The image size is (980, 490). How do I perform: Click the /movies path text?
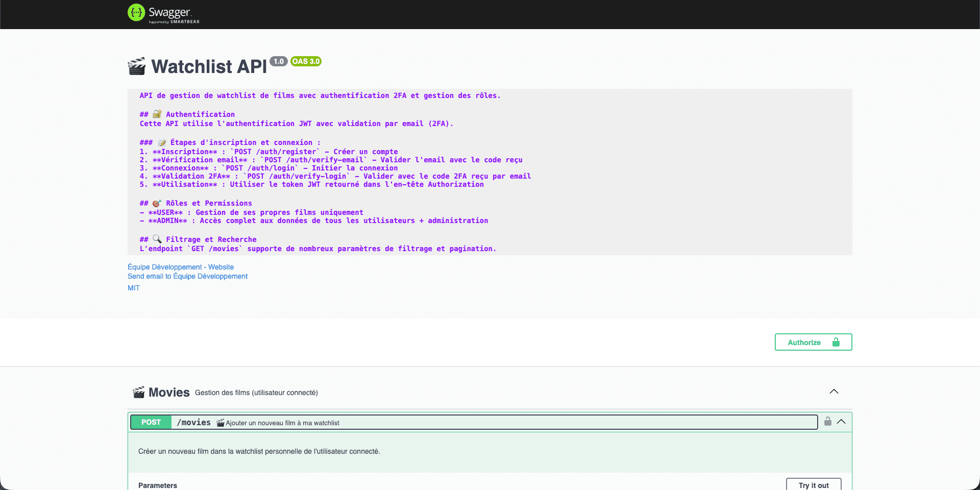tap(194, 422)
